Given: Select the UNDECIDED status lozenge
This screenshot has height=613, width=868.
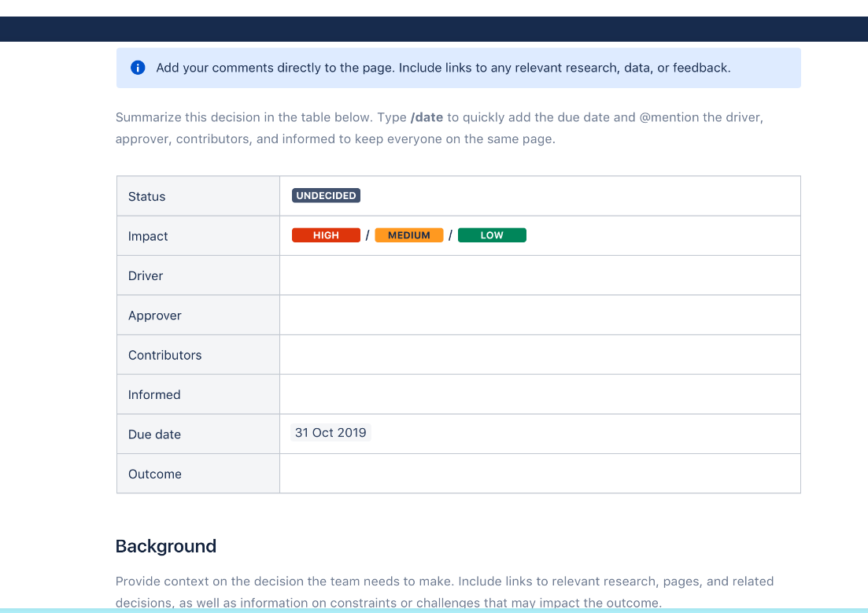Looking at the screenshot, I should [326, 195].
